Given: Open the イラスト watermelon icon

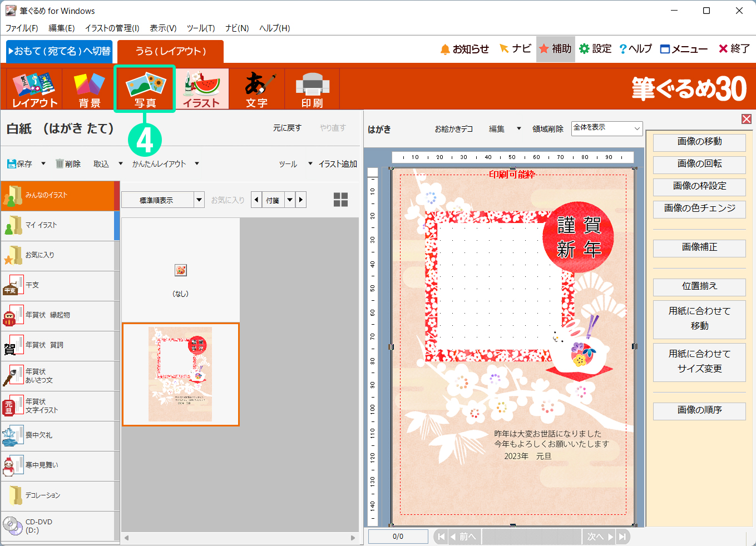Looking at the screenshot, I should tap(201, 89).
